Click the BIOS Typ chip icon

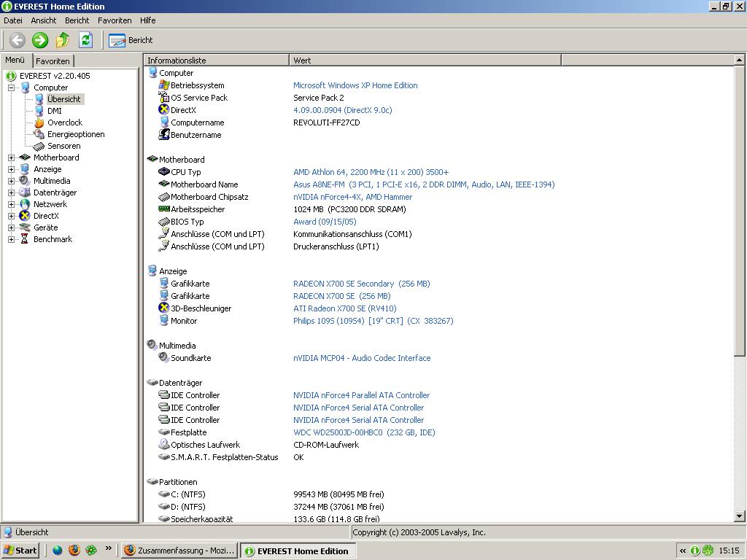click(x=164, y=222)
